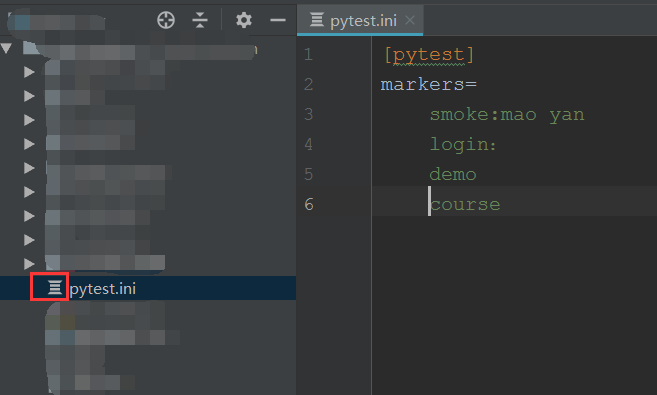Image resolution: width=657 pixels, height=395 pixels.
Task: Click the login: marker line
Action: pyautogui.click(x=463, y=145)
